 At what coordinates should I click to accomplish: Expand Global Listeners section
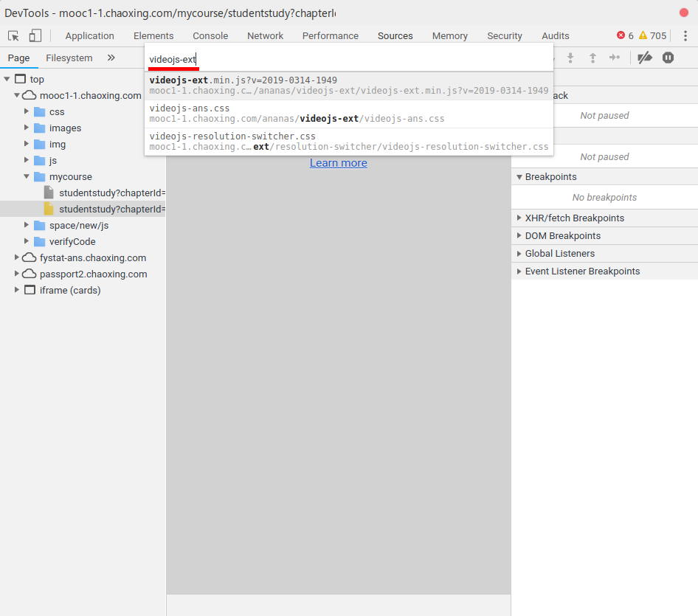tap(519, 253)
